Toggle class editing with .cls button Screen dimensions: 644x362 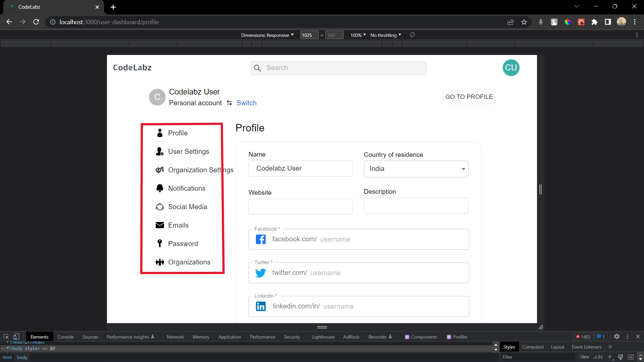point(598,357)
